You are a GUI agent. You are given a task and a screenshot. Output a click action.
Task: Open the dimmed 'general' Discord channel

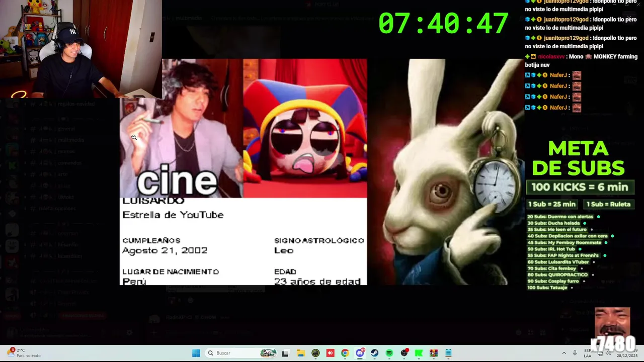(66, 129)
